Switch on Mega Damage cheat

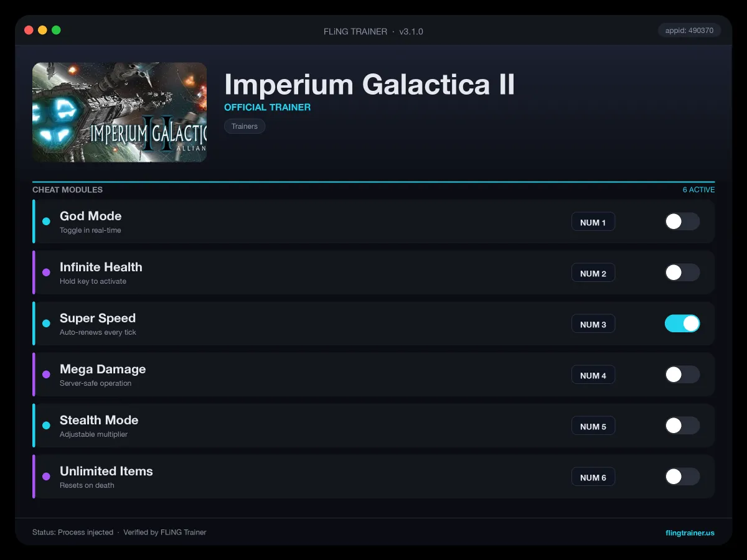[x=682, y=375]
